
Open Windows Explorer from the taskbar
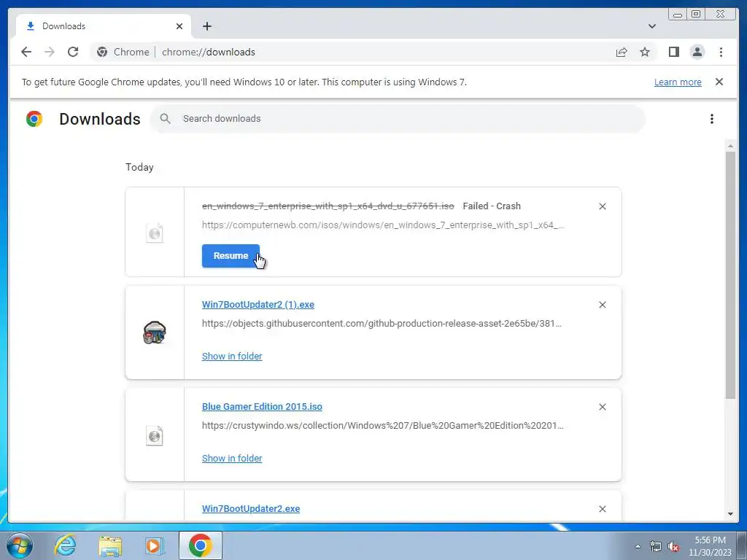click(110, 545)
